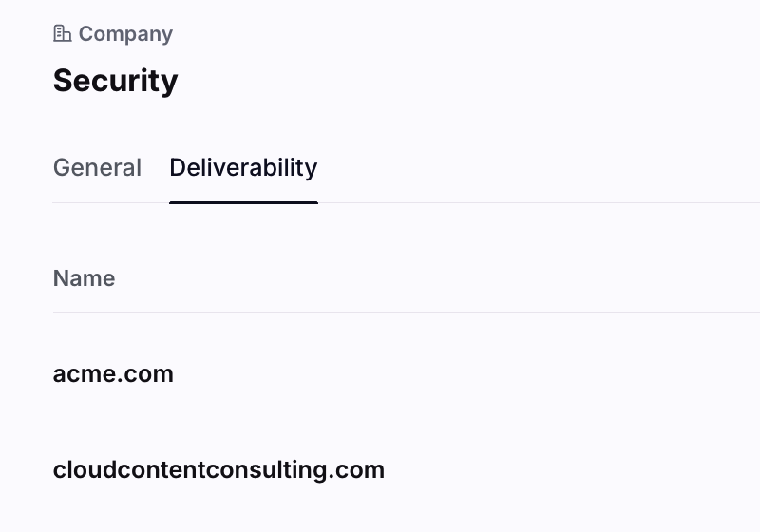This screenshot has width=760, height=532.
Task: Sort domains by the Name column
Action: click(x=84, y=278)
